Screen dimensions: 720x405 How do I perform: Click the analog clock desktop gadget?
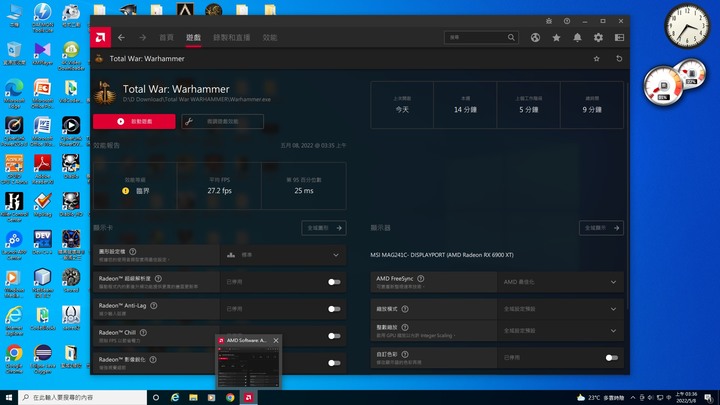[687, 26]
